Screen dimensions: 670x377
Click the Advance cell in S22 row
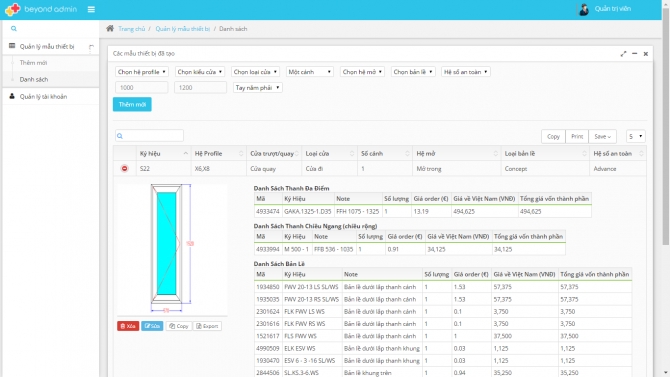[617, 169]
